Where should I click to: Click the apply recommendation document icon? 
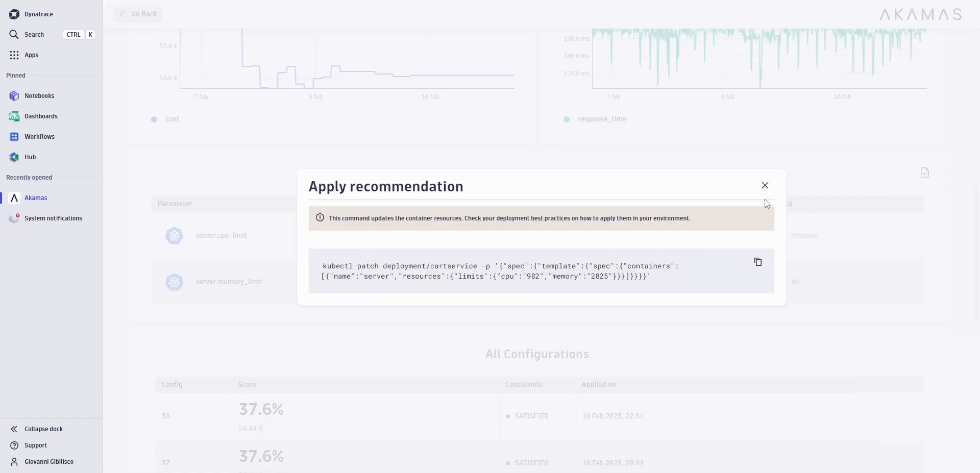coord(924,173)
